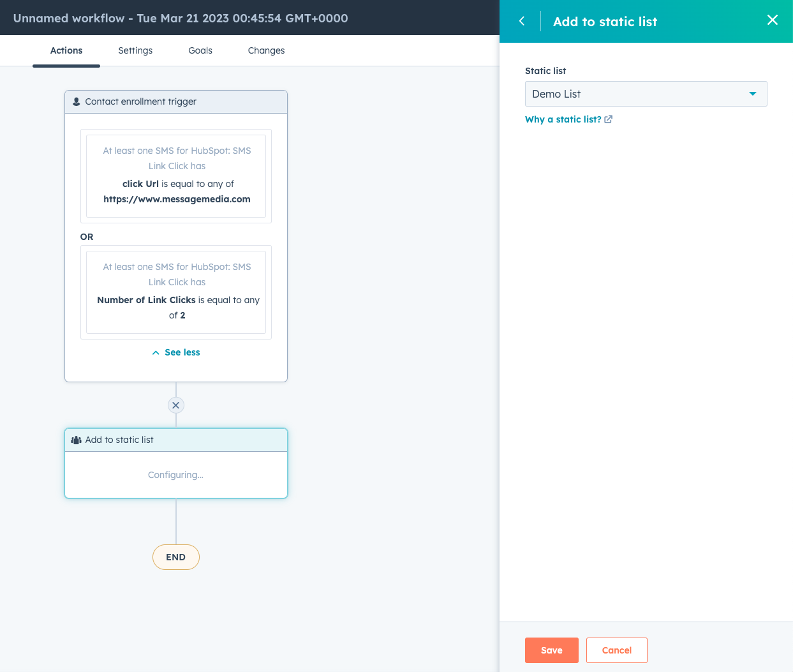Click the Contact enrollment trigger header

[x=176, y=102]
